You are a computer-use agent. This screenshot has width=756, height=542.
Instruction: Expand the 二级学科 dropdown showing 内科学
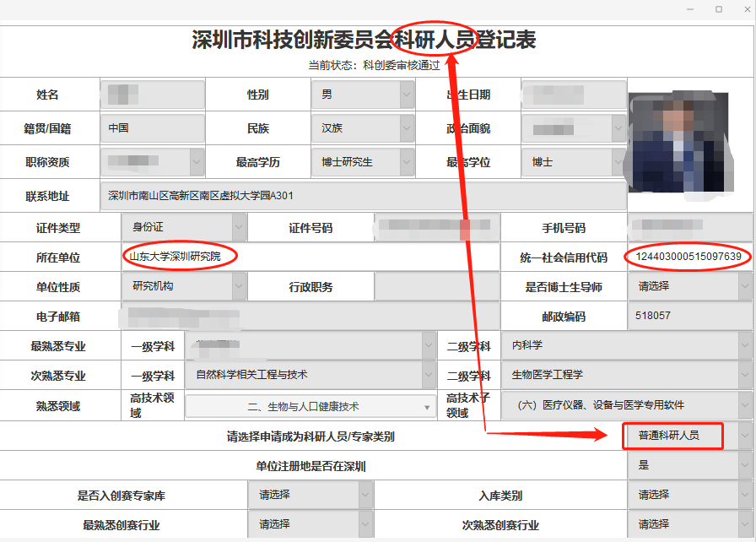point(626,346)
